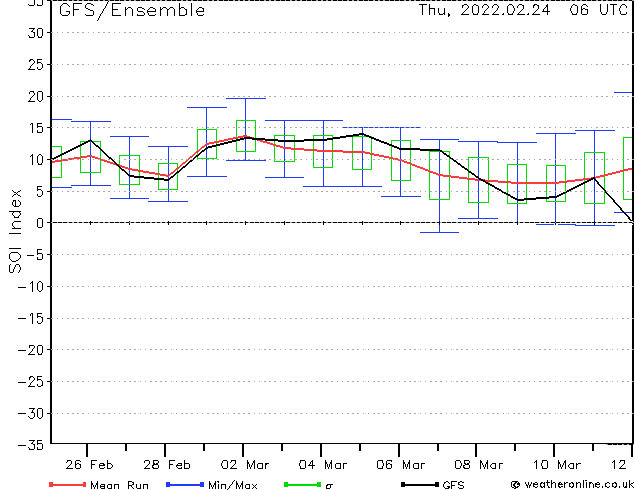
Task: Click the blue max cap above 02 Mar
Action: [246, 98]
